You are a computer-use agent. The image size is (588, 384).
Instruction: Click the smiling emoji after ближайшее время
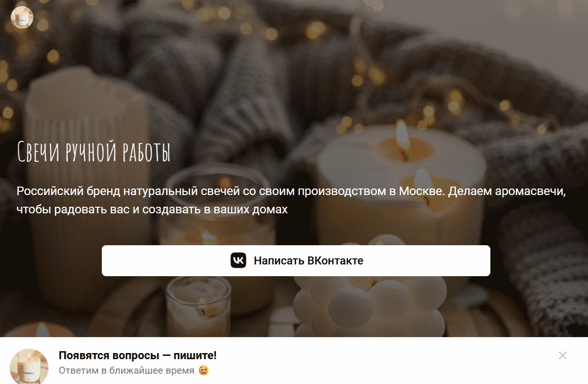pos(204,370)
